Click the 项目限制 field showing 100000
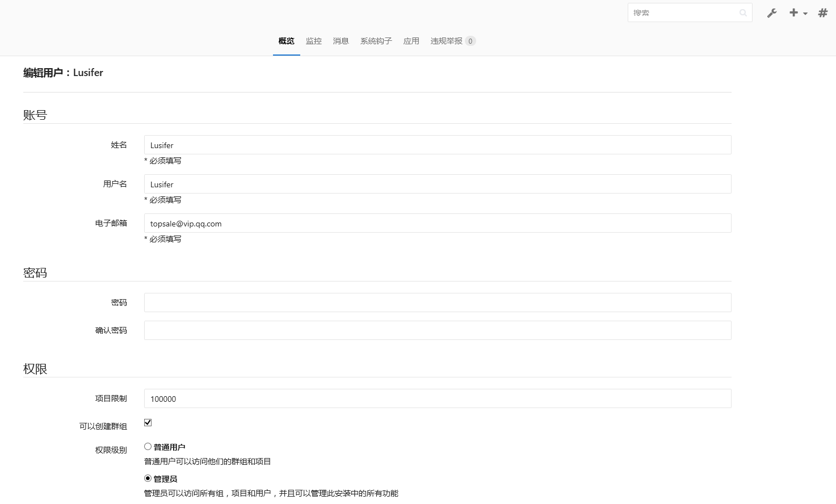This screenshot has width=836, height=504. pyautogui.click(x=438, y=398)
